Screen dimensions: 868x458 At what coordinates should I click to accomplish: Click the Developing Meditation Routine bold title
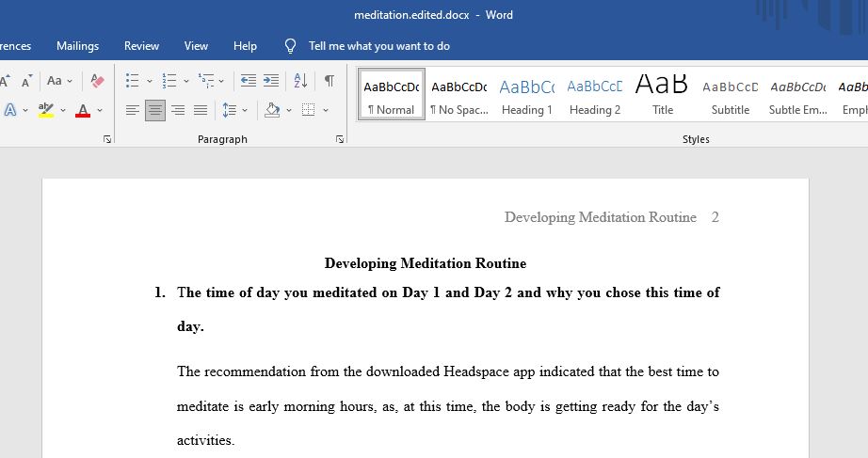[426, 263]
